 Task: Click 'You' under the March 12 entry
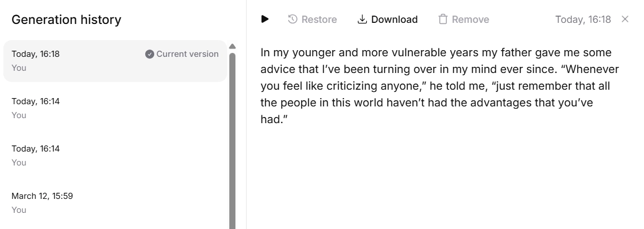coord(19,209)
